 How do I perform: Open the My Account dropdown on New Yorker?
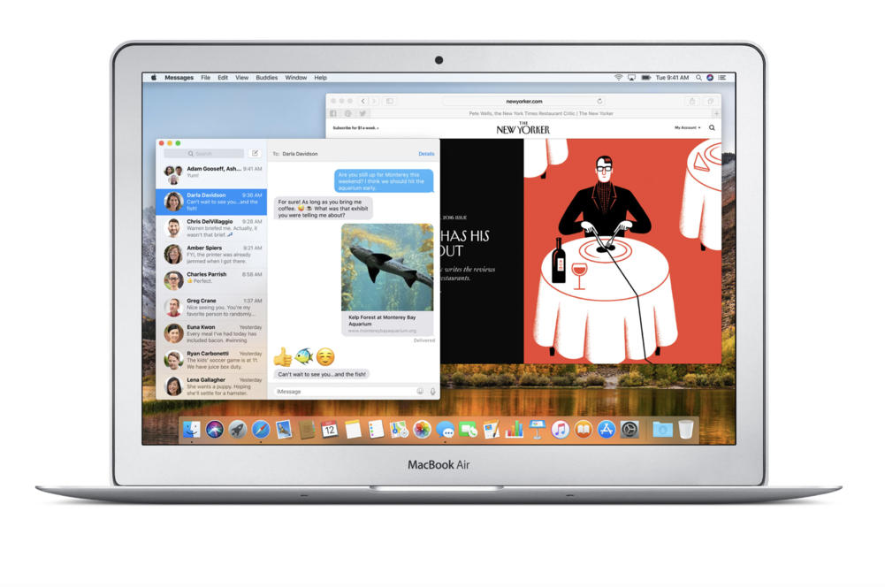(685, 128)
